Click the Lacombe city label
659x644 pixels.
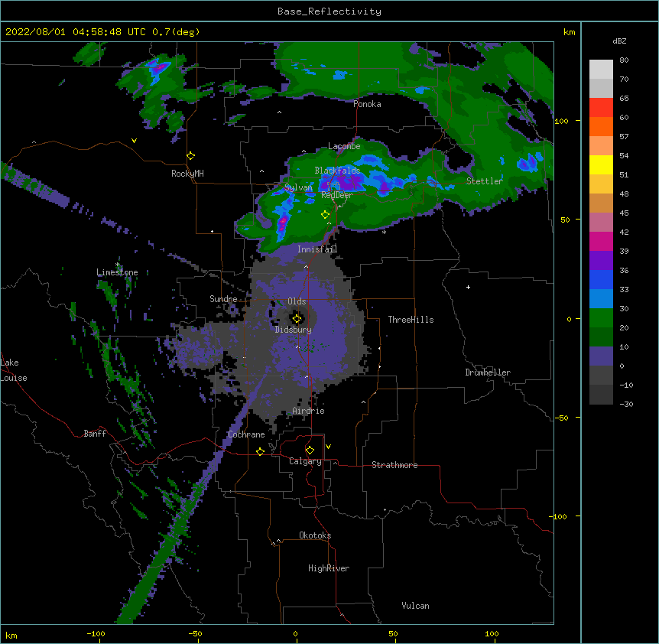coord(344,146)
